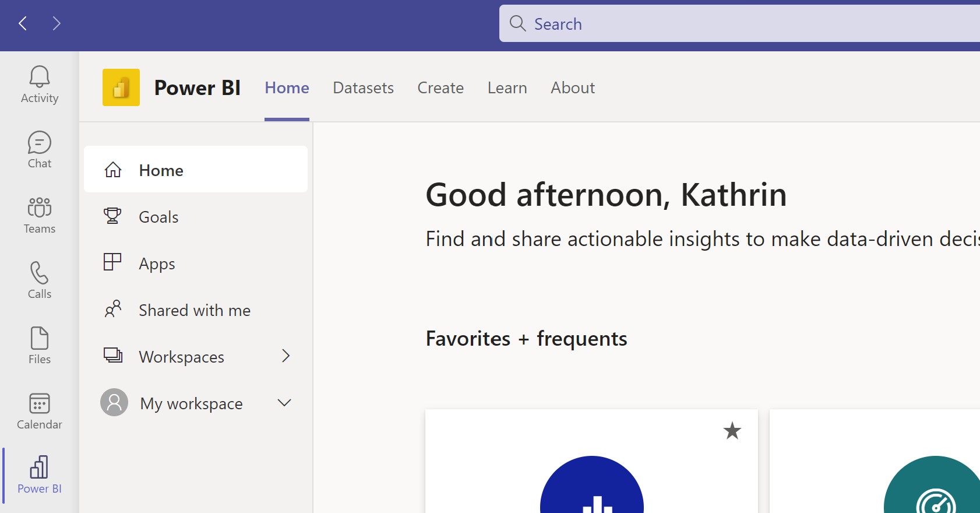Open Goals in navigation pane
980x513 pixels.
tap(196, 217)
